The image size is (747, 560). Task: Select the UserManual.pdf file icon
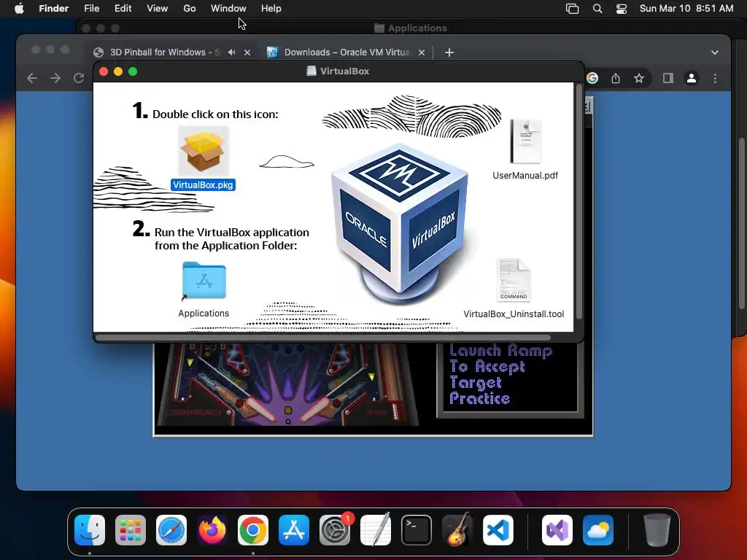tap(525, 141)
